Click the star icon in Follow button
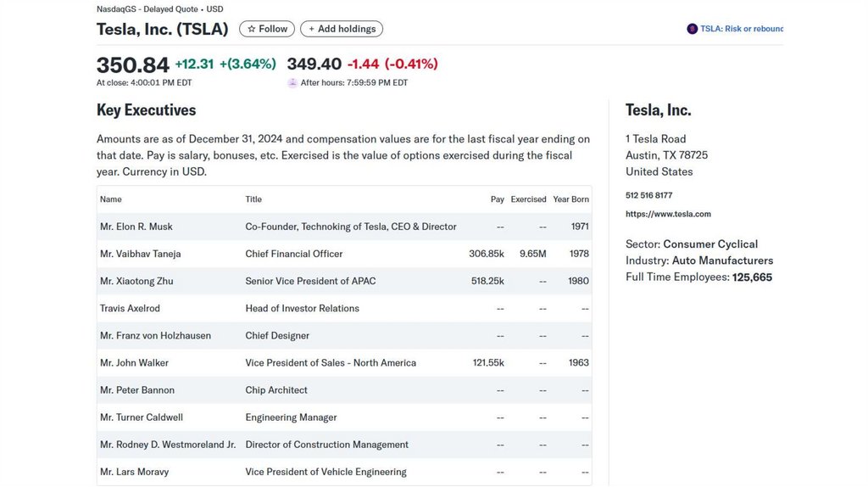 [252, 29]
